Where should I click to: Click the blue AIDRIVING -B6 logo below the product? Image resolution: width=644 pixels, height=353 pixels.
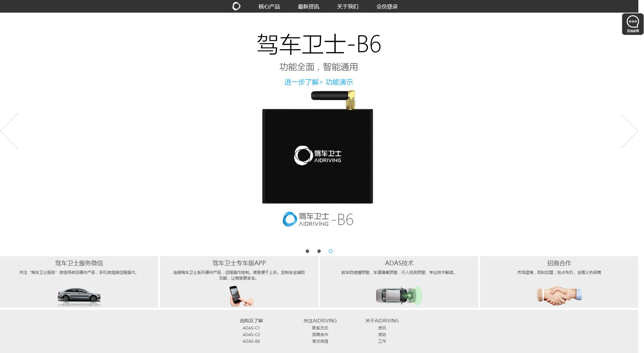tap(317, 219)
